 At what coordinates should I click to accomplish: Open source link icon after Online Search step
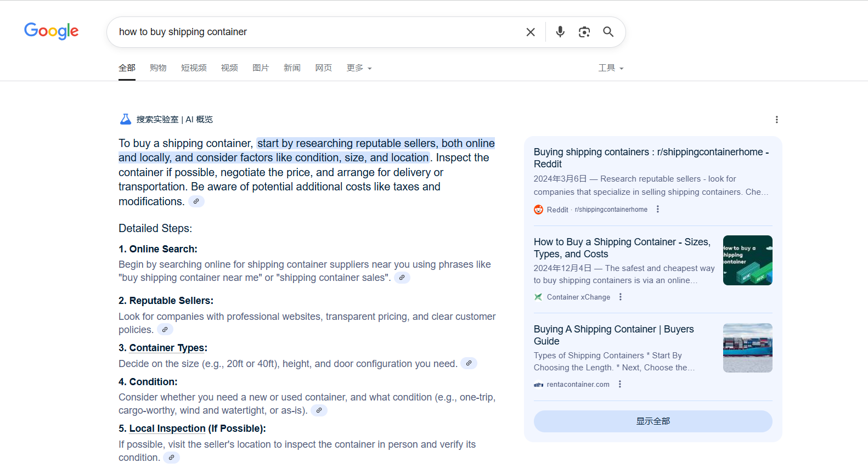402,278
